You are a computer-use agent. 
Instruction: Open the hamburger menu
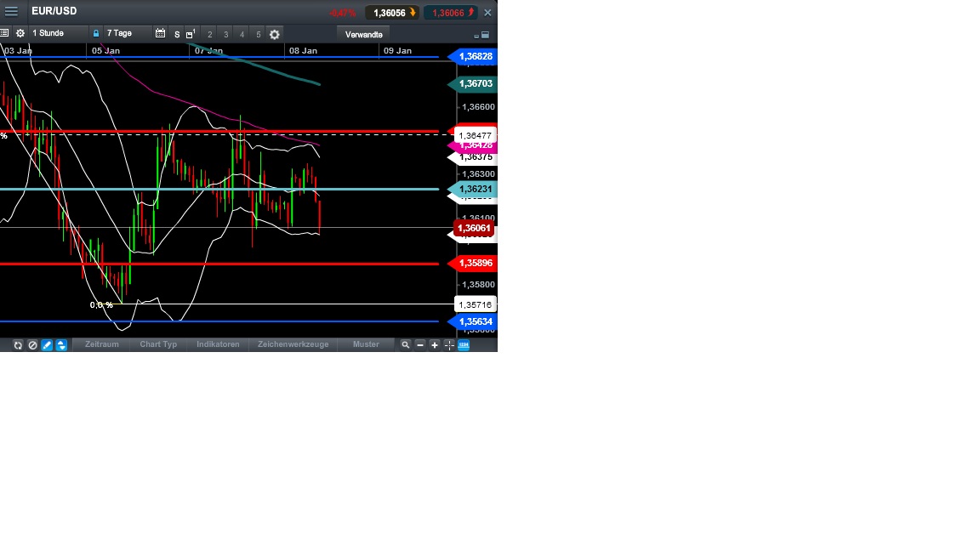[x=11, y=11]
